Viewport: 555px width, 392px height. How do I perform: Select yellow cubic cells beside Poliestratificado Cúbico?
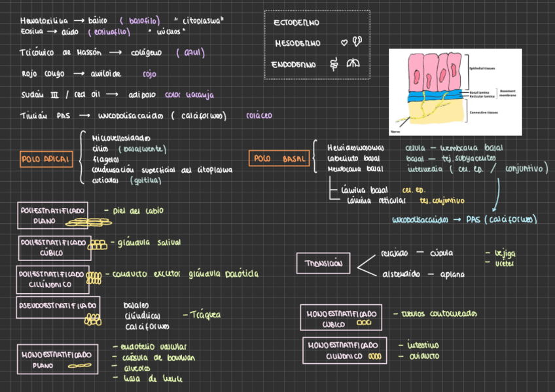(98, 244)
